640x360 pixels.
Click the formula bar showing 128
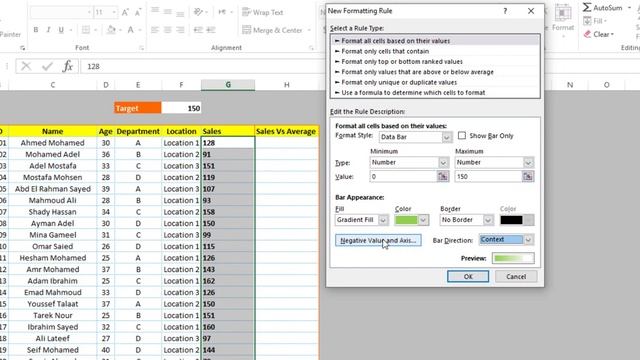point(203,66)
